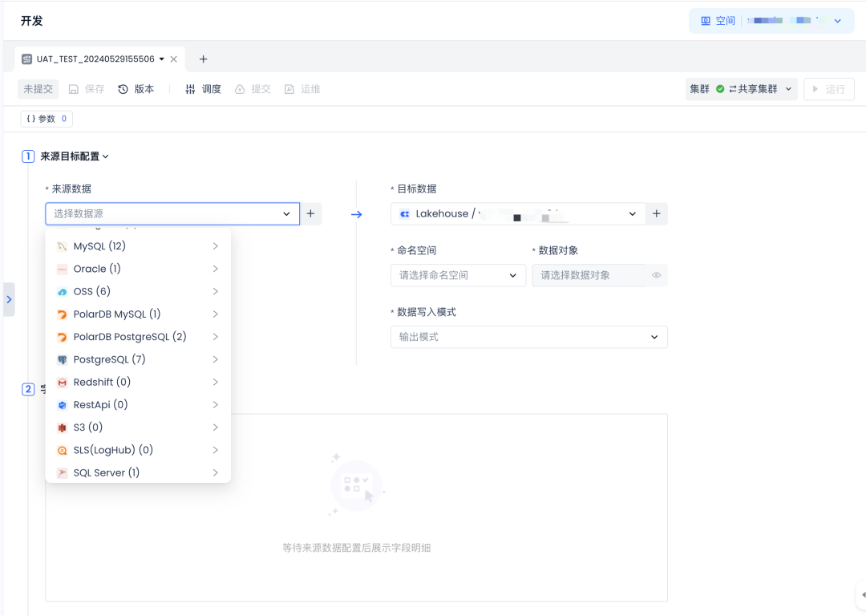Image resolution: width=866 pixels, height=616 pixels.
Task: Choose S3 (0) from the list
Action: [x=138, y=428]
